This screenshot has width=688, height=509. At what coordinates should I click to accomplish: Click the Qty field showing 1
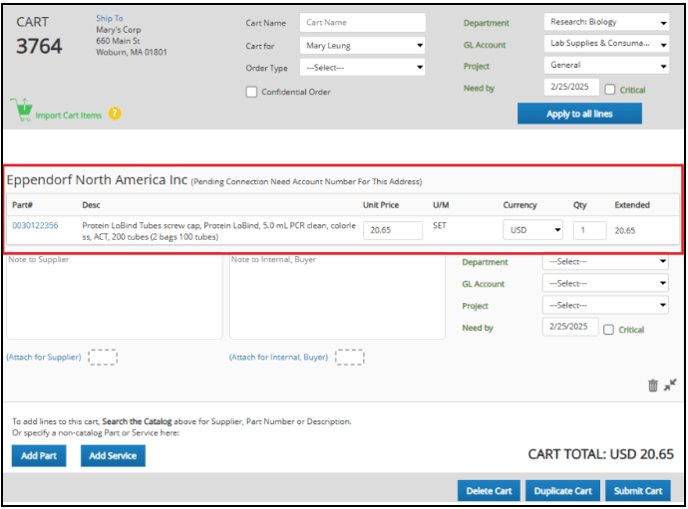click(x=590, y=230)
